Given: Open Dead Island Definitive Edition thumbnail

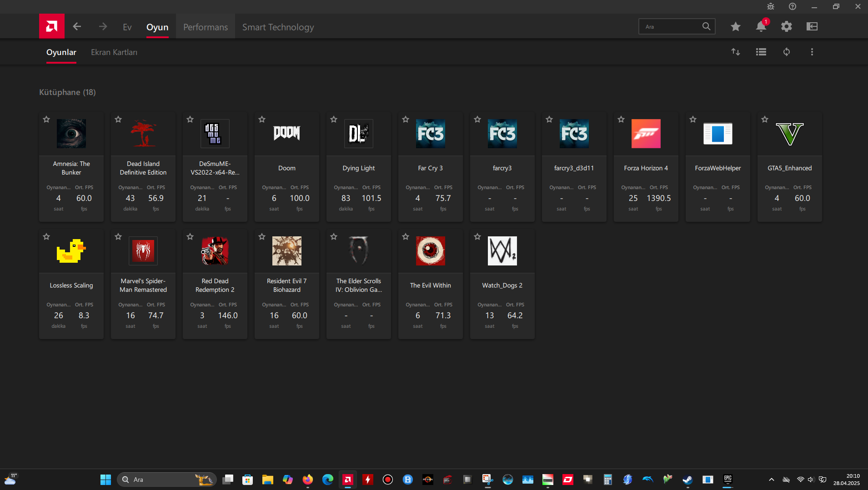Looking at the screenshot, I should 143,134.
